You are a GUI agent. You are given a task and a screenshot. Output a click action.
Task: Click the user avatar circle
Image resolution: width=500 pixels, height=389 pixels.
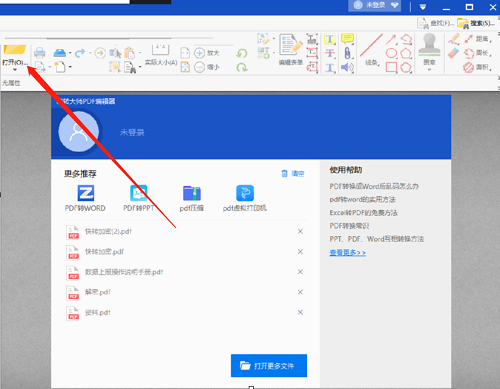click(x=79, y=131)
